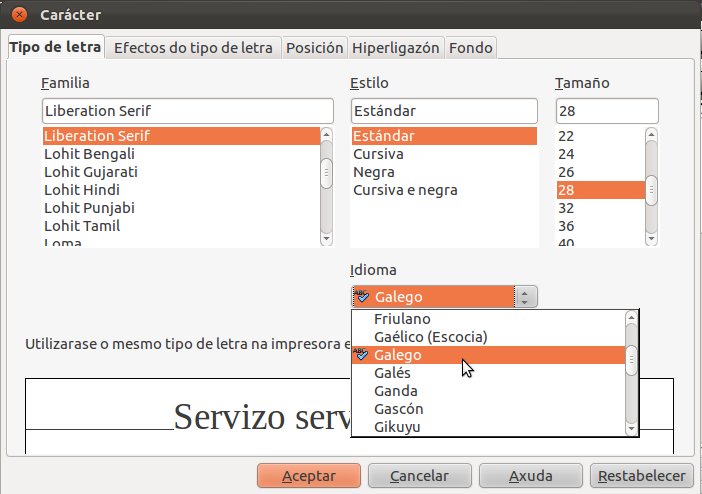
Task: Switch to the Fondo tab
Action: pyautogui.click(x=471, y=48)
